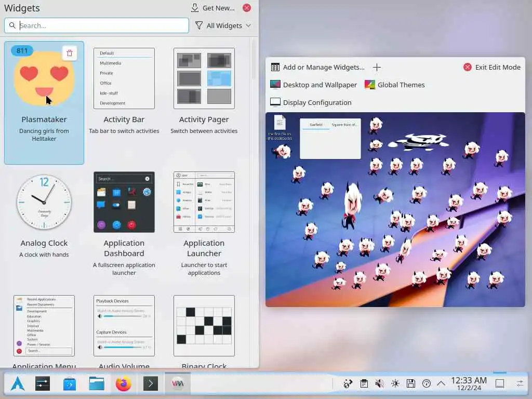532x399 pixels.
Task: Select the Activity Bar widget preview
Action: (124, 78)
